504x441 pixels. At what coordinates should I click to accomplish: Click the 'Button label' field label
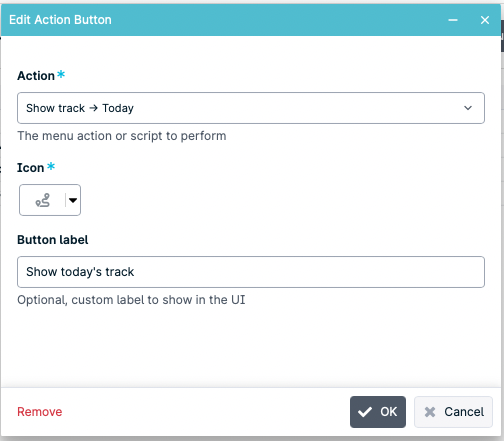(x=53, y=240)
